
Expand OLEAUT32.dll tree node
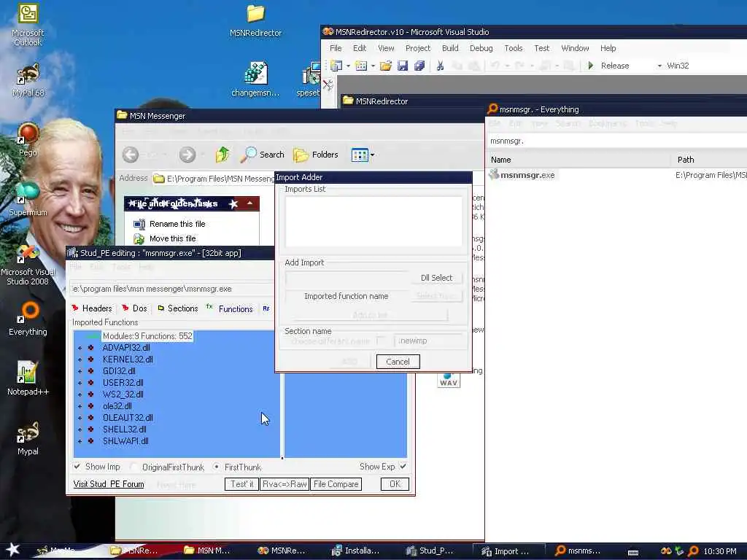(80, 418)
